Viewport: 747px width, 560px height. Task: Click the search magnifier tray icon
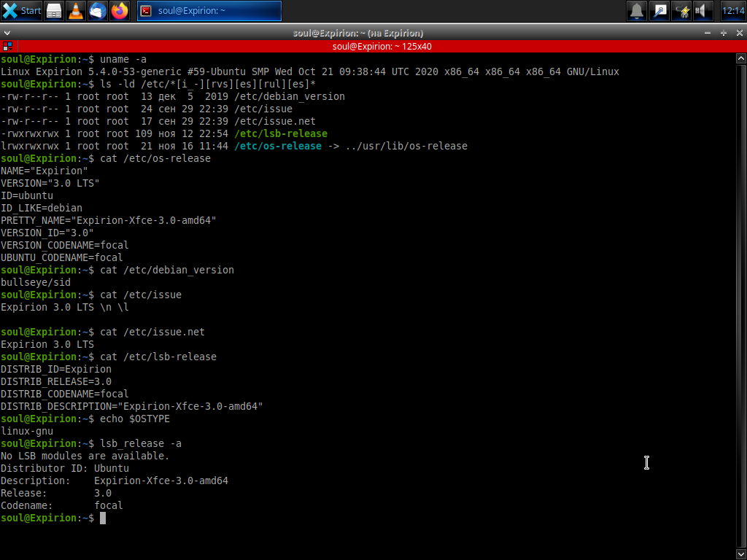click(659, 11)
